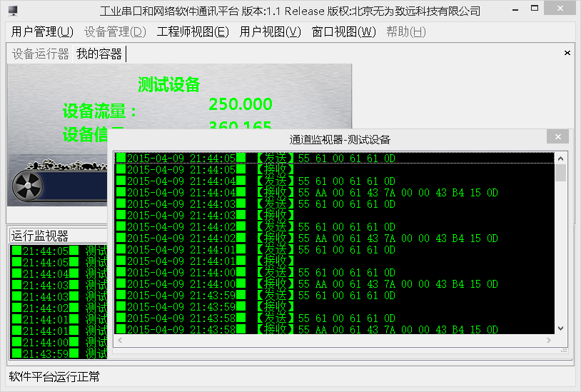Select the 21:44:04 row in 运行监视器
Image resolution: width=581 pixels, height=392 pixels.
pos(59,274)
